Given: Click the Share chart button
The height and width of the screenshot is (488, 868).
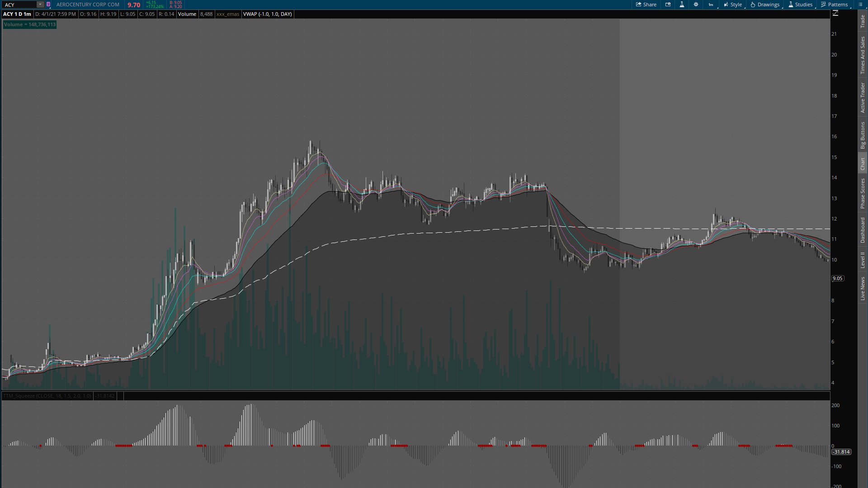Looking at the screenshot, I should (646, 5).
